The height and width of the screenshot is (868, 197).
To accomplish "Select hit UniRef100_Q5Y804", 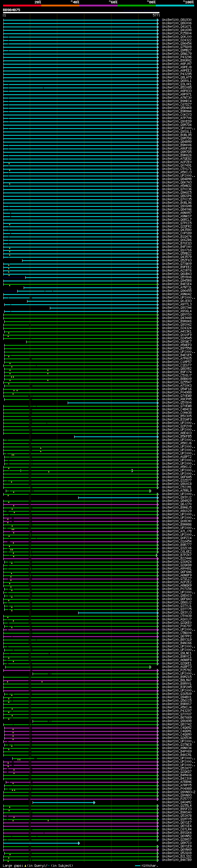I will pyautogui.click(x=177, y=403).
